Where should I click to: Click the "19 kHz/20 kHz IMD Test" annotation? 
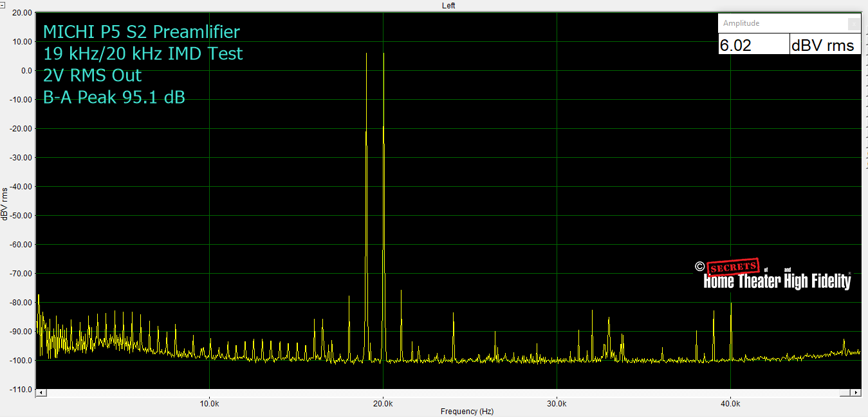(x=143, y=53)
